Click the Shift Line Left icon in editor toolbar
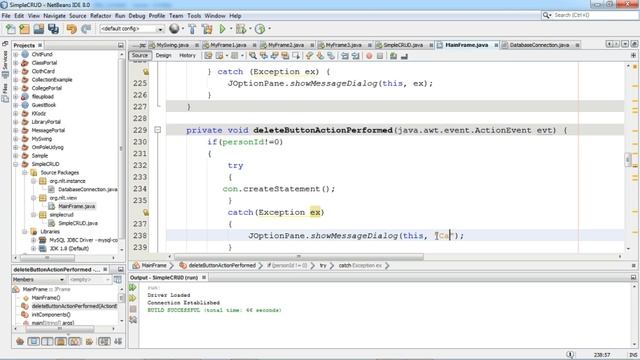 [345, 56]
